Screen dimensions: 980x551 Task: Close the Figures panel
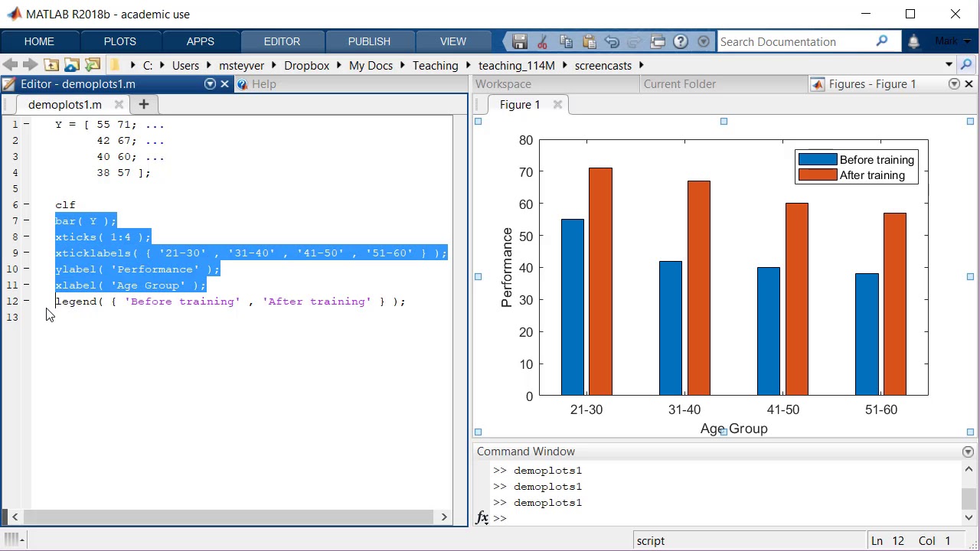click(x=969, y=84)
